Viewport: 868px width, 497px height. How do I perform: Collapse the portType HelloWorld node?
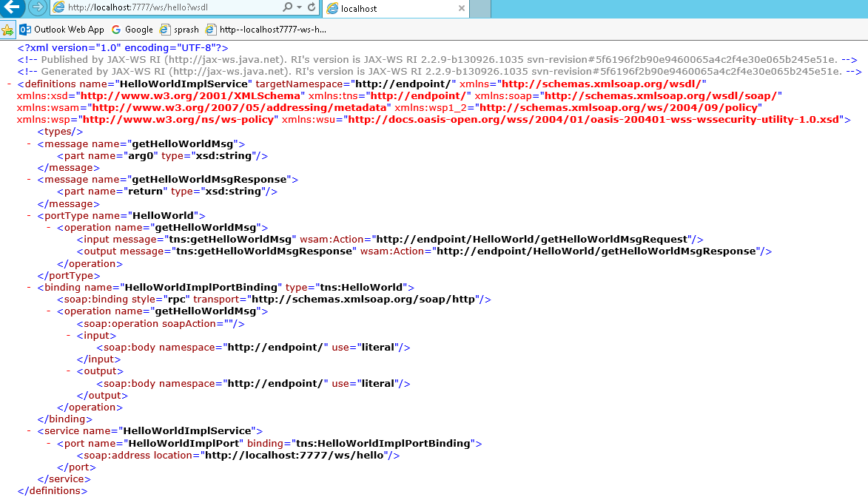(28, 216)
